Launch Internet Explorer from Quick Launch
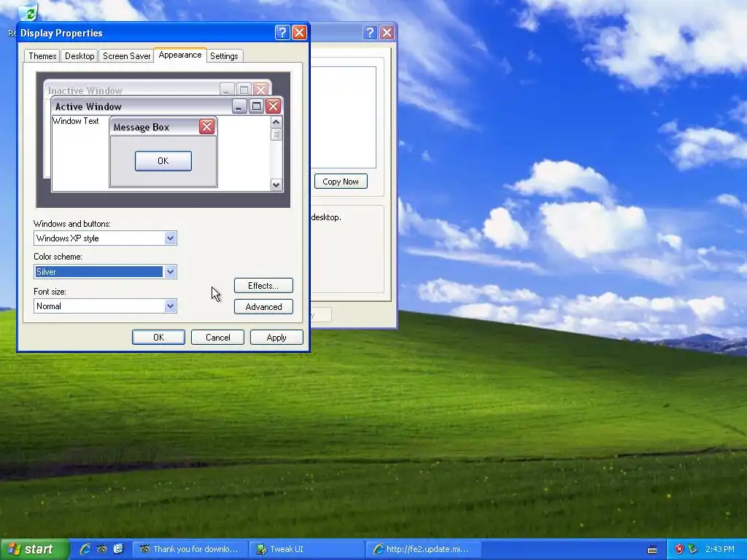 tap(85, 549)
